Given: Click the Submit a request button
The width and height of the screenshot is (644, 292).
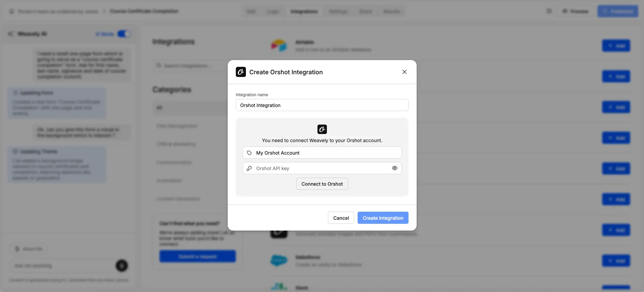Looking at the screenshot, I should coord(198,257).
